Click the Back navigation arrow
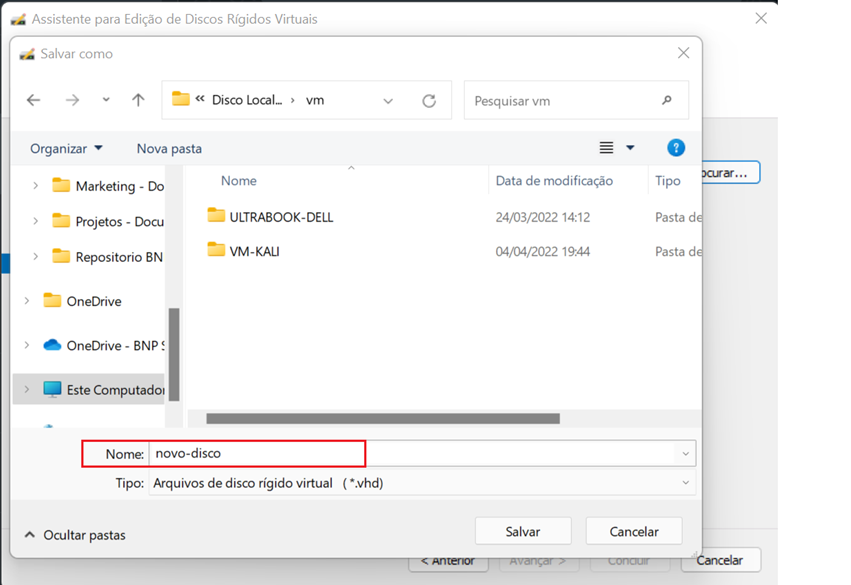851x585 pixels. pyautogui.click(x=34, y=100)
